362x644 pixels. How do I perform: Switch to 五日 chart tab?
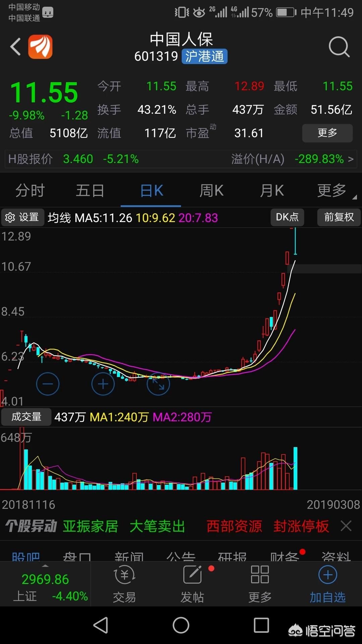(x=90, y=191)
